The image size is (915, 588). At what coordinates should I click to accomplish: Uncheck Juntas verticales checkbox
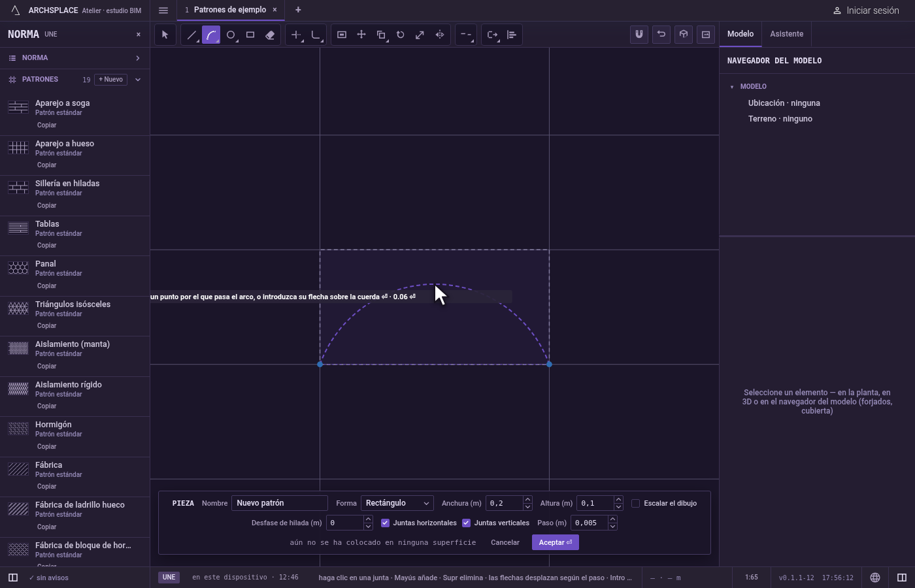[x=466, y=523]
